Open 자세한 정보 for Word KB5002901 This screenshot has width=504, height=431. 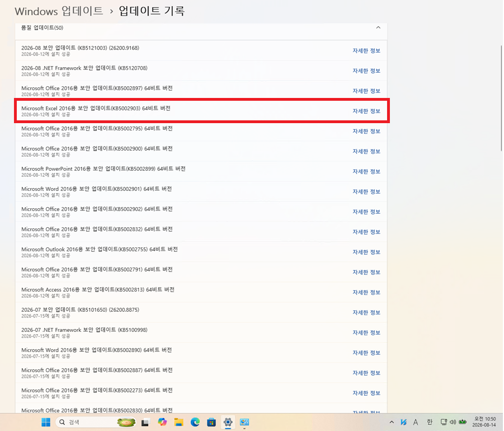(366, 191)
